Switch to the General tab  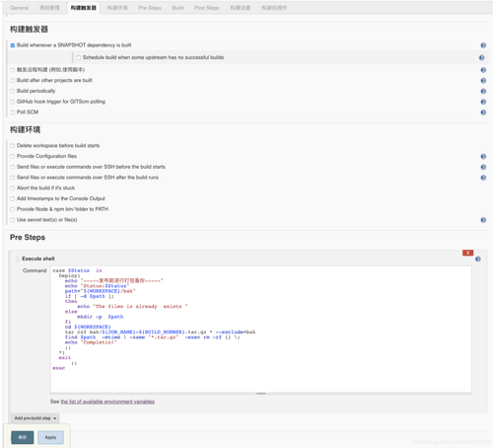pyautogui.click(x=19, y=8)
